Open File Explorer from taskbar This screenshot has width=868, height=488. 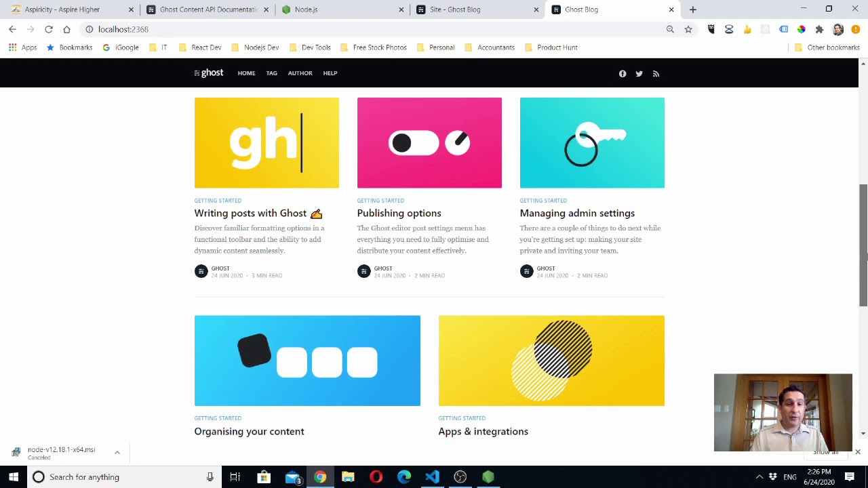[x=348, y=477]
